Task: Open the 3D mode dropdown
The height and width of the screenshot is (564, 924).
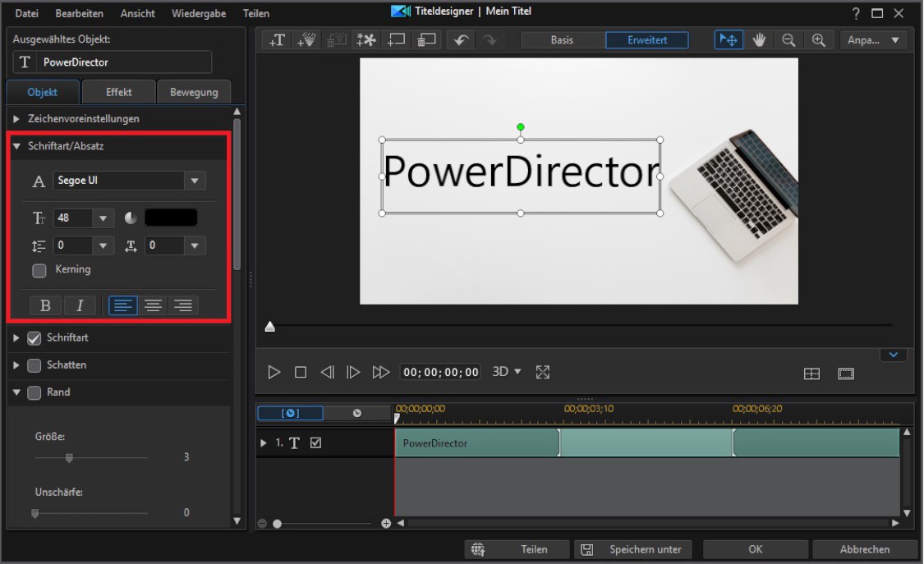Action: [x=507, y=372]
